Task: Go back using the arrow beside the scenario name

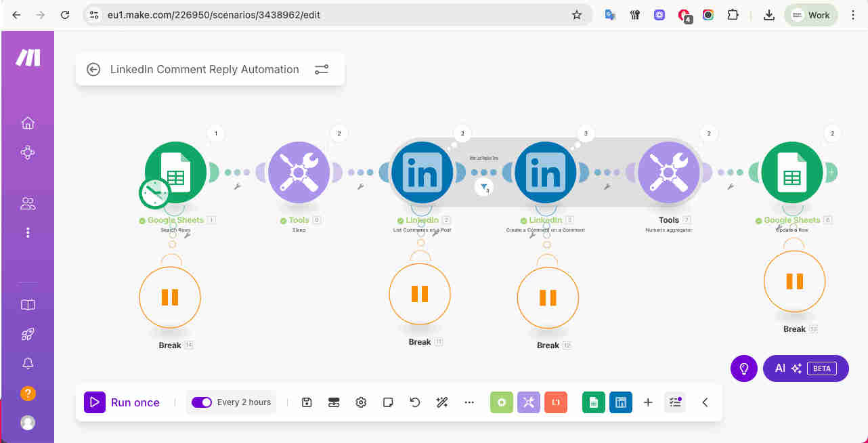Action: (93, 69)
